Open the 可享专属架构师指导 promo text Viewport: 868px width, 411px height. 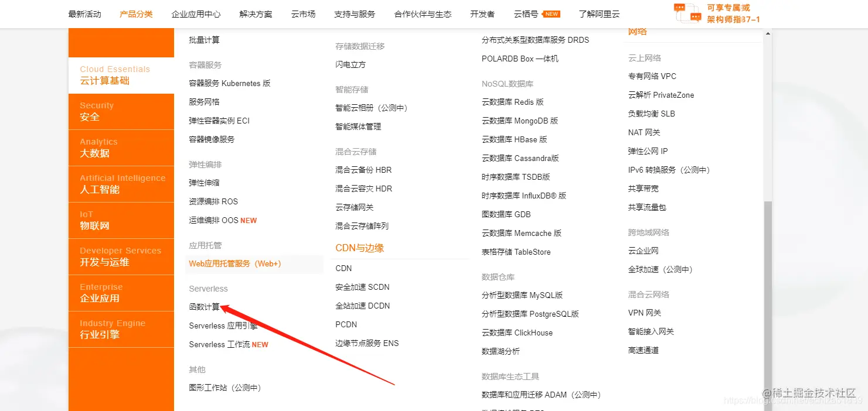point(733,13)
